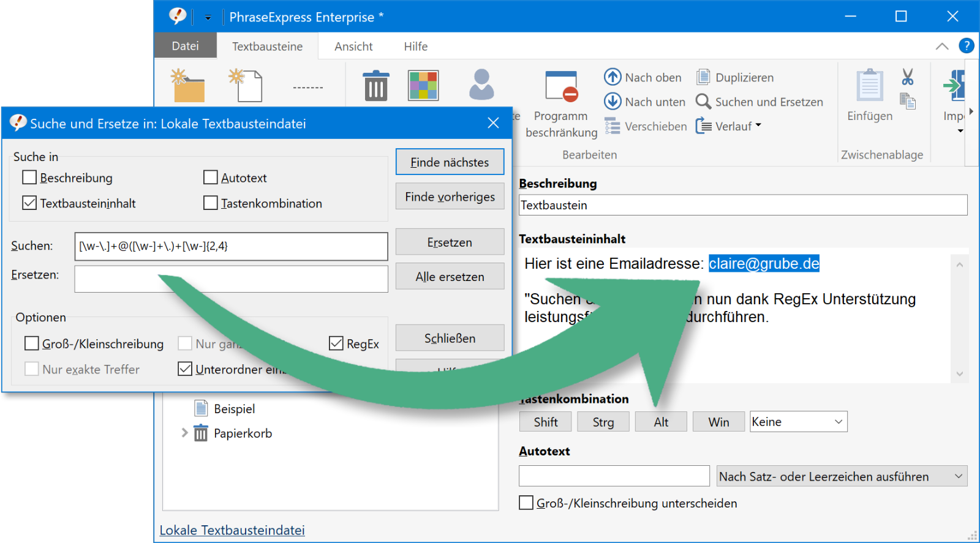Viewport: 980px width, 543px height.
Task: Click the trash delete icon in ribbon
Action: pyautogui.click(x=375, y=86)
